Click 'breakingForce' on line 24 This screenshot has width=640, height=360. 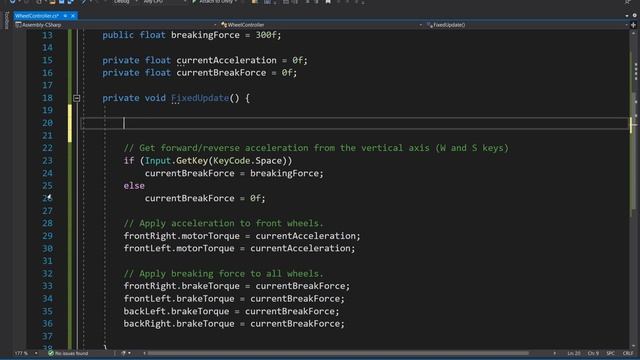point(284,173)
